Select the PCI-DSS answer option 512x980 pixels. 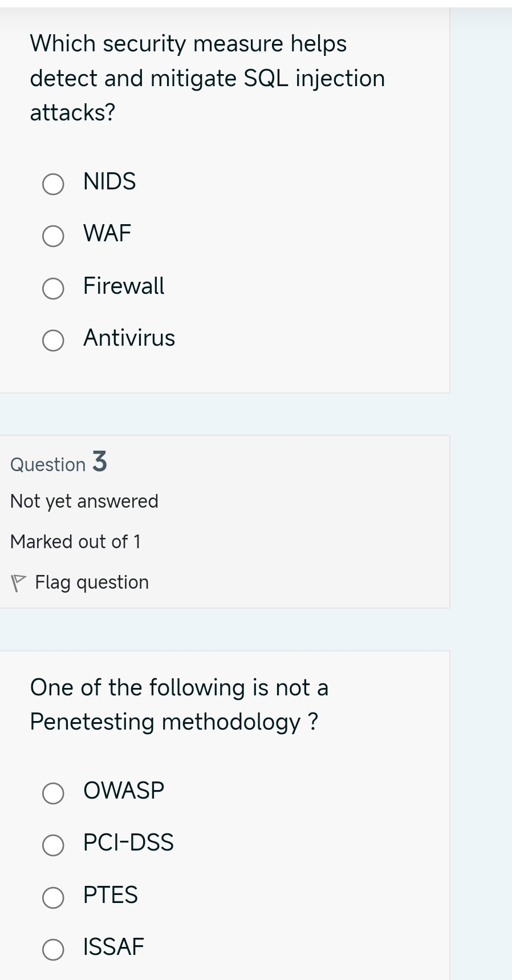[53, 845]
